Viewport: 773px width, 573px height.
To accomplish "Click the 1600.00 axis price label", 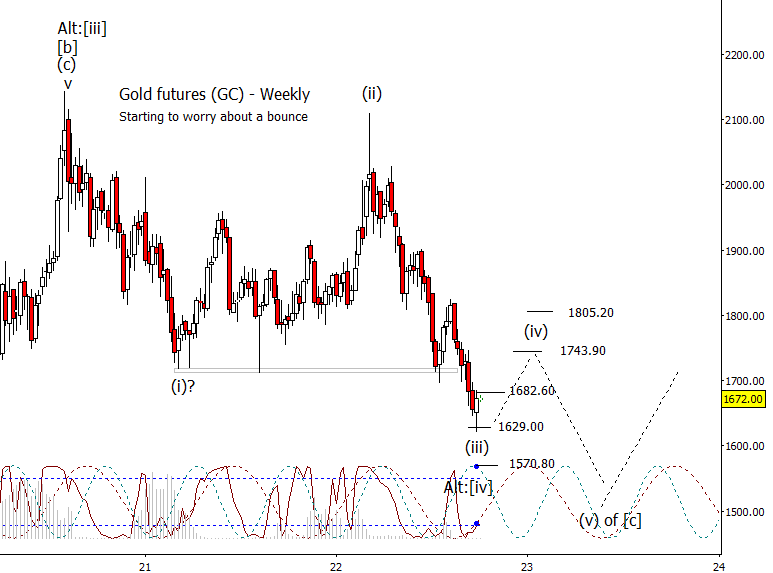I will point(744,446).
